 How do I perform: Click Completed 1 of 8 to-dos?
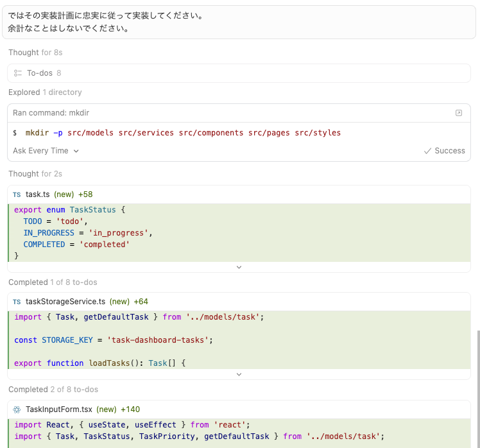[x=53, y=282]
